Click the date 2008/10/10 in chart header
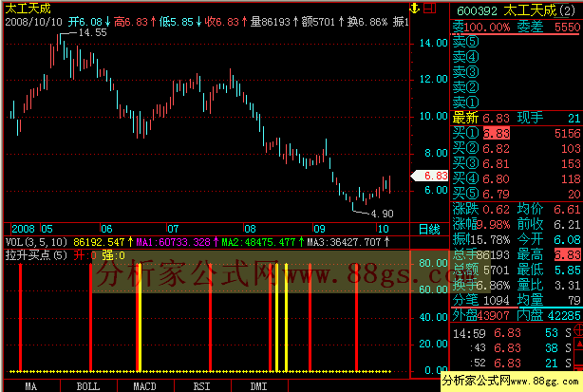The image size is (583, 392). point(34,22)
